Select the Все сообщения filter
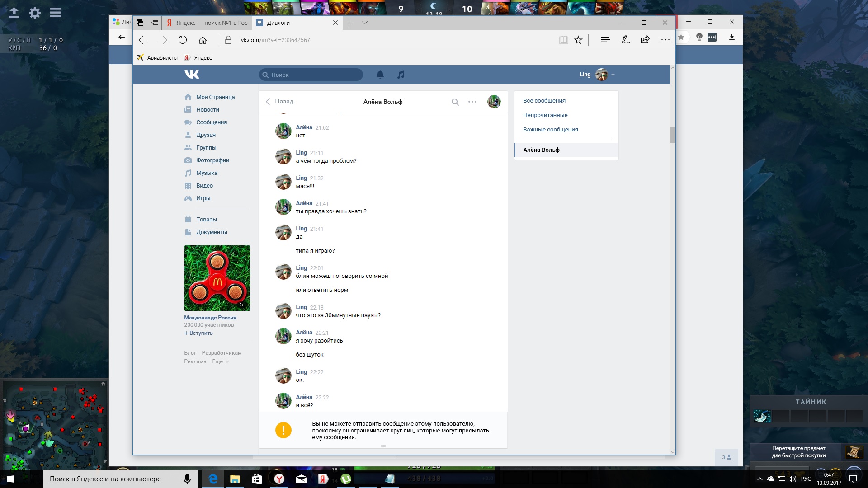 [x=544, y=101]
